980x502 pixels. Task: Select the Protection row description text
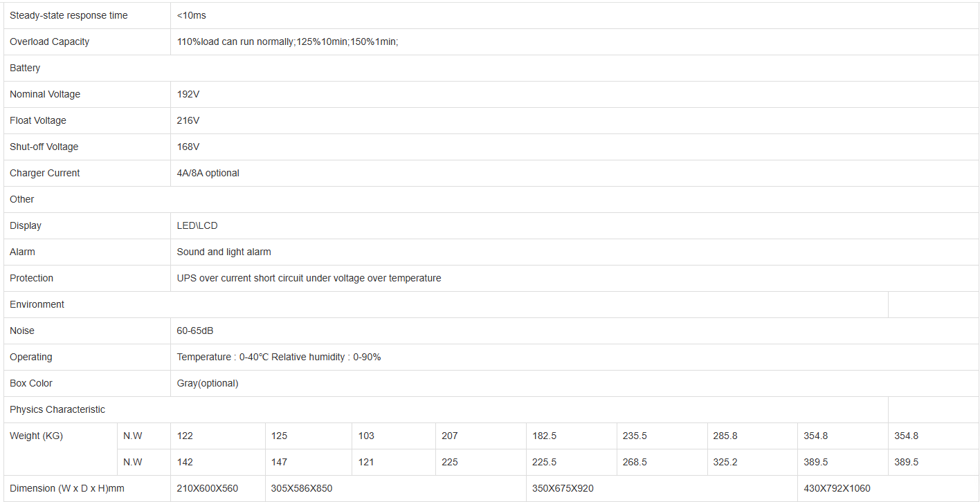click(309, 278)
